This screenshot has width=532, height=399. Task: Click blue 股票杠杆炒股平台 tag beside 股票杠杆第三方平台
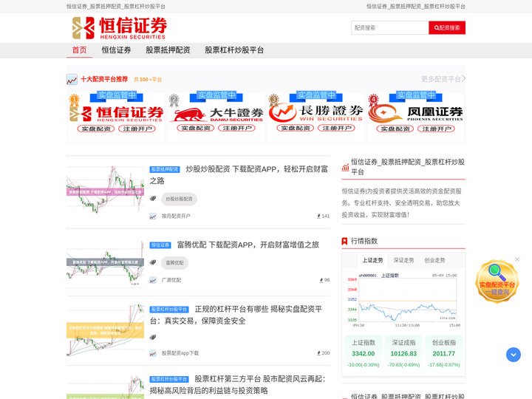point(169,379)
